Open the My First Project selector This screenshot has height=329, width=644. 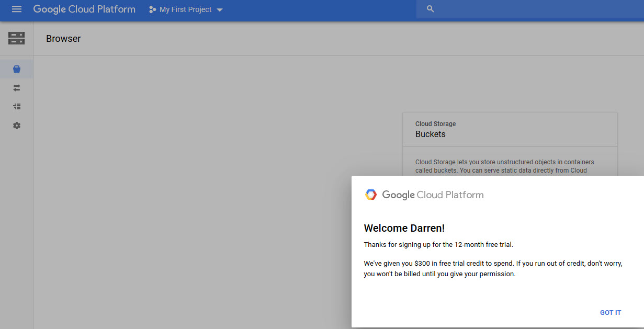point(186,9)
